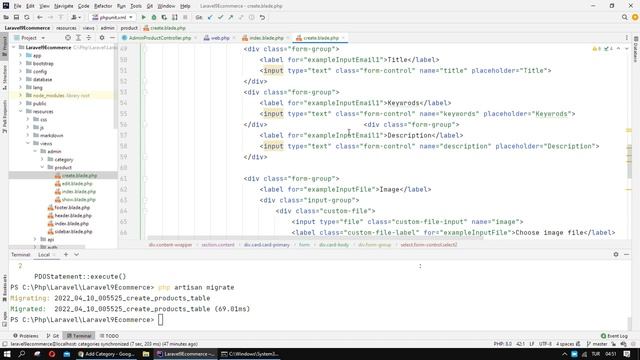This screenshot has width=640, height=360.
Task: Add a new terminal session with plus
Action: tap(66, 254)
